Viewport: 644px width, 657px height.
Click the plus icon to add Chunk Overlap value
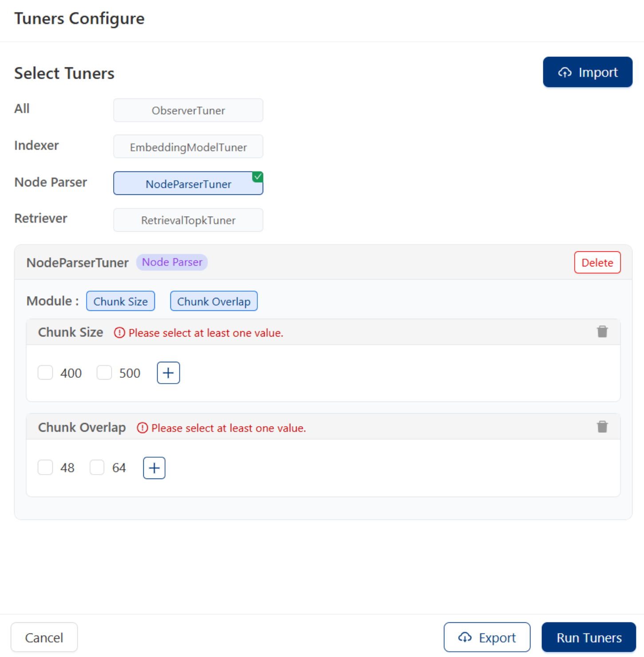[x=154, y=467]
